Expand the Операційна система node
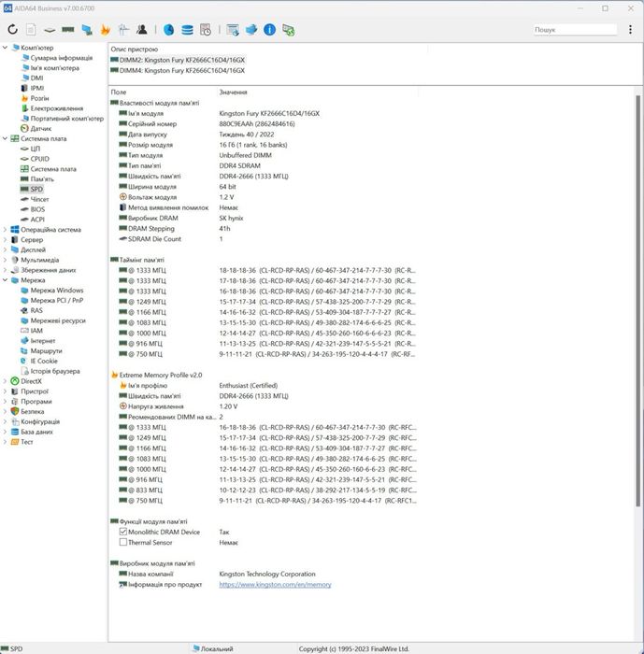 point(5,230)
